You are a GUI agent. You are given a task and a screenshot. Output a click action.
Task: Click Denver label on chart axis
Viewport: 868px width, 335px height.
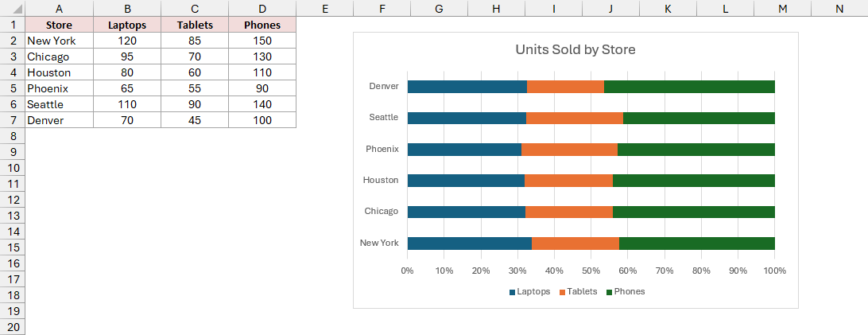[384, 86]
